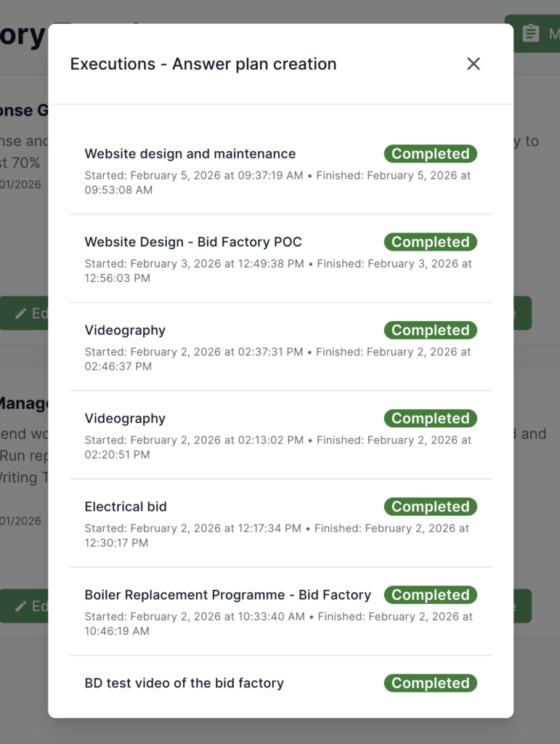Click Completed badge for BD test video row
The width and height of the screenshot is (560, 744).
point(431,683)
